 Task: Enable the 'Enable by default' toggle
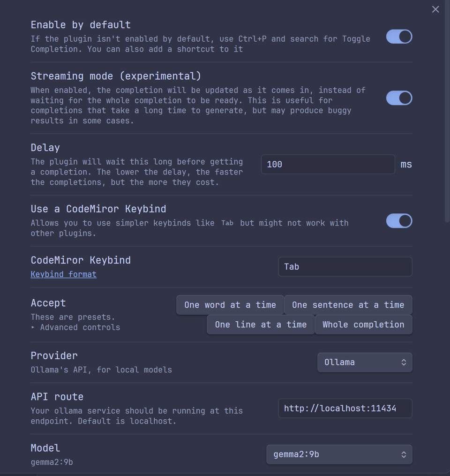[x=399, y=37]
